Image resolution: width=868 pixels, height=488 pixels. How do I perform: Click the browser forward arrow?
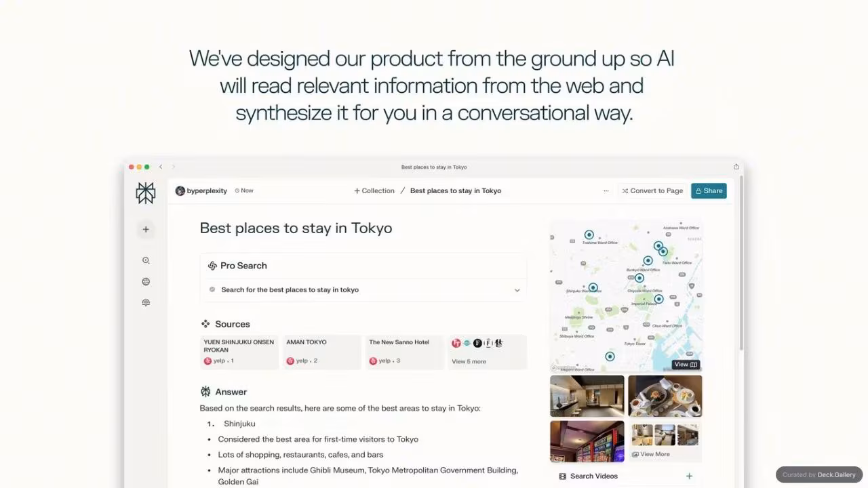pos(174,167)
